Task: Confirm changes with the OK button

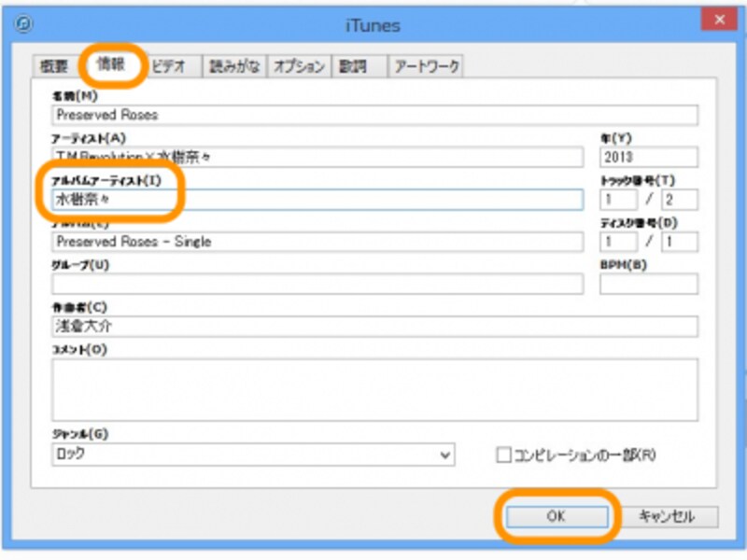Action: point(557,516)
